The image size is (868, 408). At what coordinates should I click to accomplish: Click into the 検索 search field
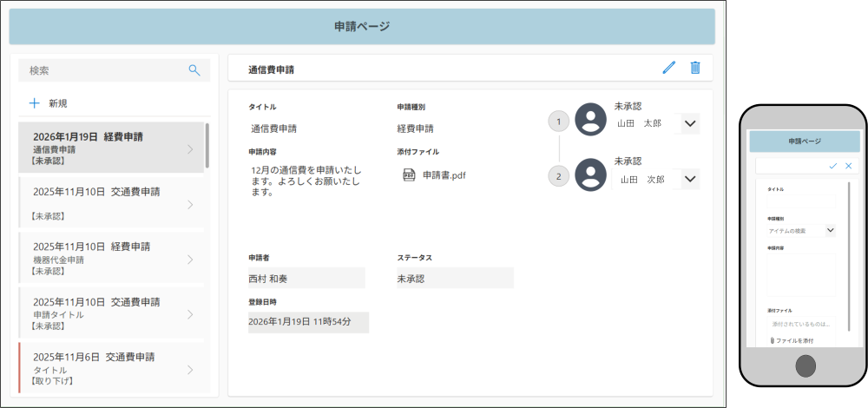[x=104, y=70]
